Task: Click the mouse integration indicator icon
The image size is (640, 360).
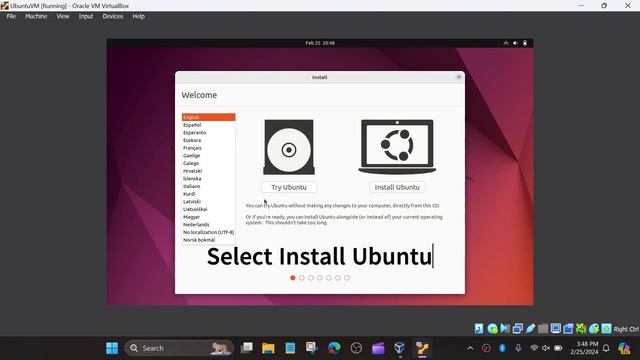Action: click(593, 328)
